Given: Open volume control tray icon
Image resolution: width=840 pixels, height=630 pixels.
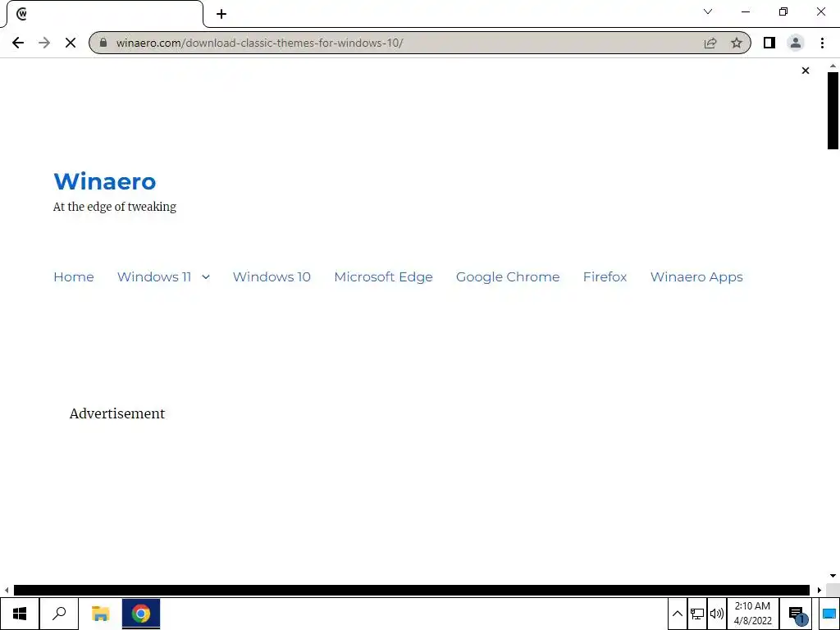Looking at the screenshot, I should 716,614.
